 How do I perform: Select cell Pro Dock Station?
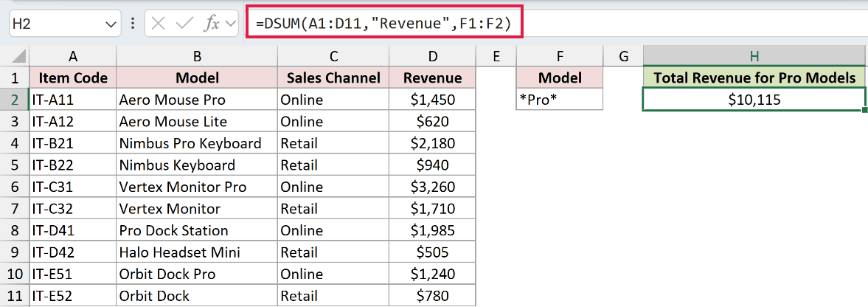click(x=197, y=230)
